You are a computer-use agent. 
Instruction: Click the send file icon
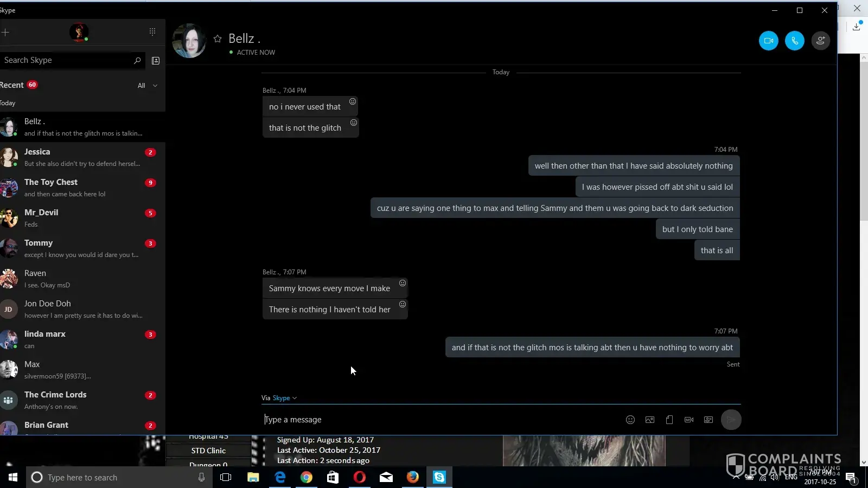click(669, 420)
